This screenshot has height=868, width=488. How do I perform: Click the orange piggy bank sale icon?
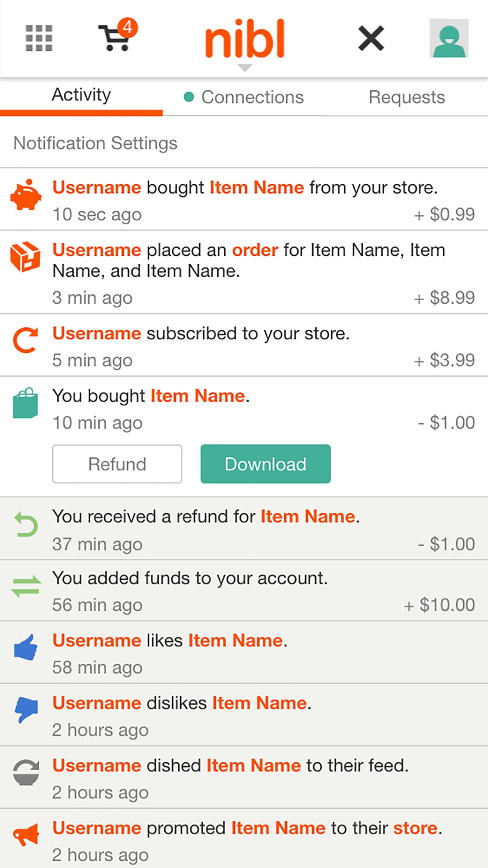pyautogui.click(x=26, y=195)
